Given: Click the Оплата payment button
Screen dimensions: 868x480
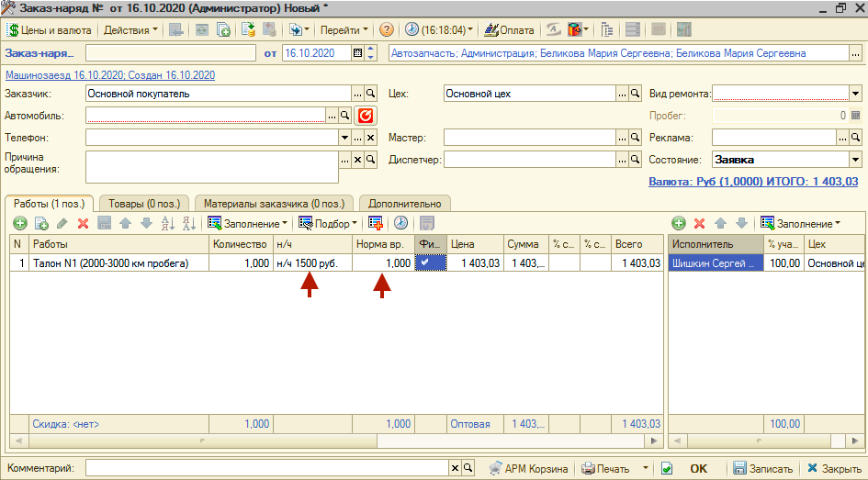Looking at the screenshot, I should 509,30.
